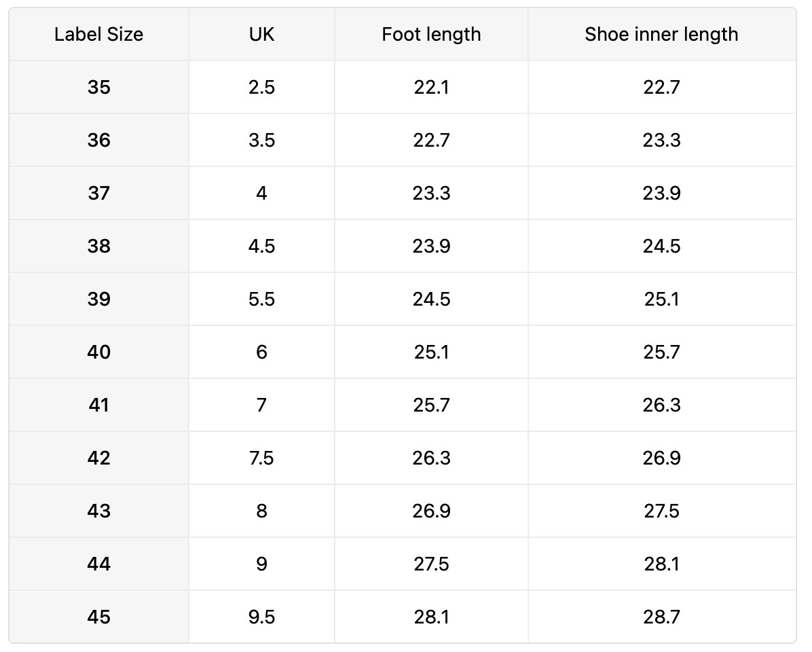Click the Label Size column header
Viewport: 812px width, 652px height.
[99, 34]
